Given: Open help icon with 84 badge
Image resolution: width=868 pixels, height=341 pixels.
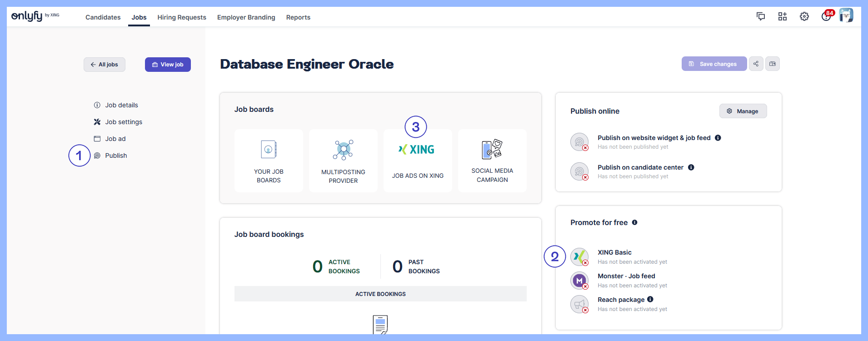Looking at the screenshot, I should 826,17.
